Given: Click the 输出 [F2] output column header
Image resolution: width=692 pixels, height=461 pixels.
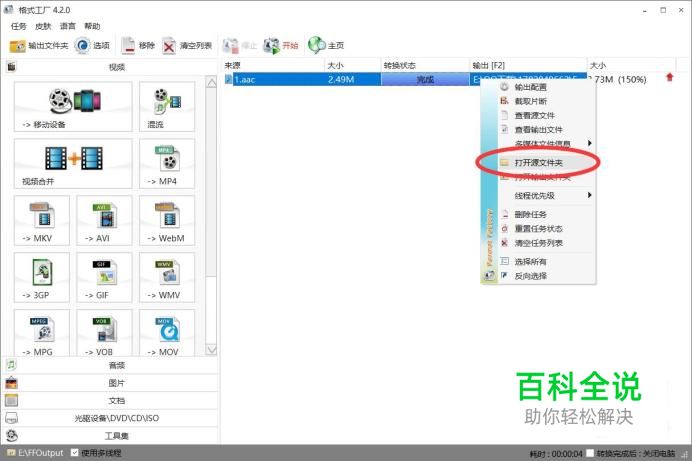Looking at the screenshot, I should tap(528, 65).
